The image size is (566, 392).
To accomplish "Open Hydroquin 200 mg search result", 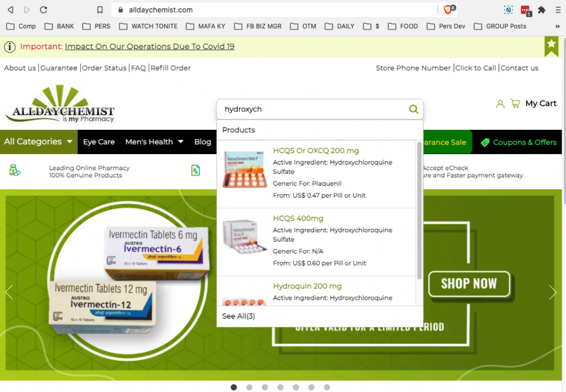I will [307, 286].
